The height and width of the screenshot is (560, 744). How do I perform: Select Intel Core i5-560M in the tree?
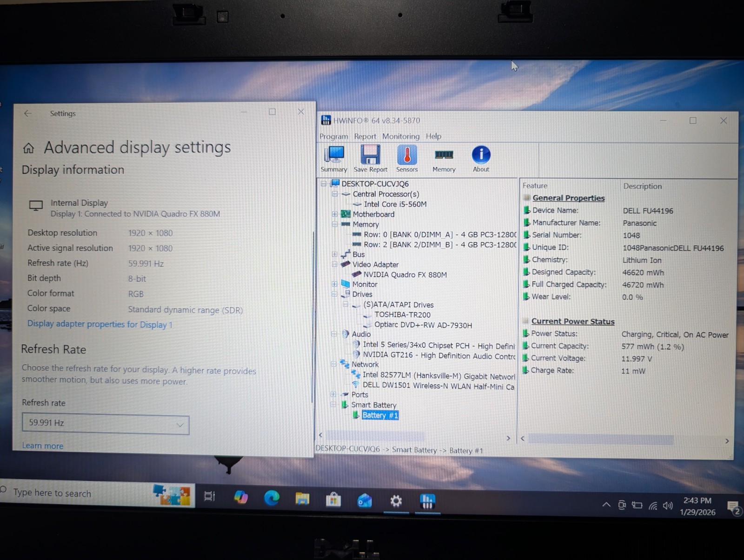[x=395, y=204]
